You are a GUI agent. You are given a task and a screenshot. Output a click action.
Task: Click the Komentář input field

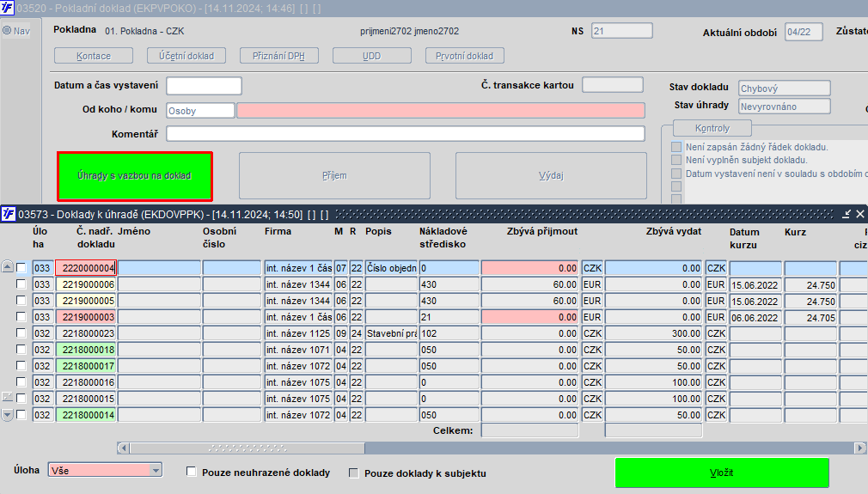click(406, 134)
